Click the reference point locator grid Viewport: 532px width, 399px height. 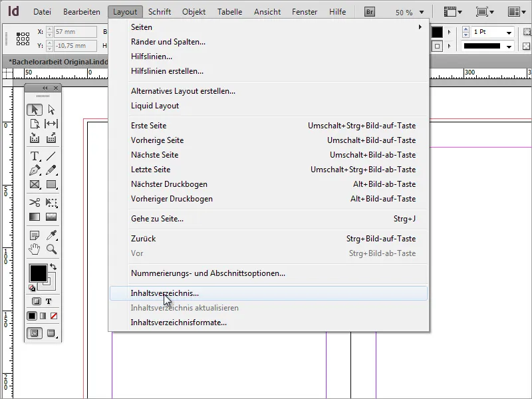(x=23, y=39)
